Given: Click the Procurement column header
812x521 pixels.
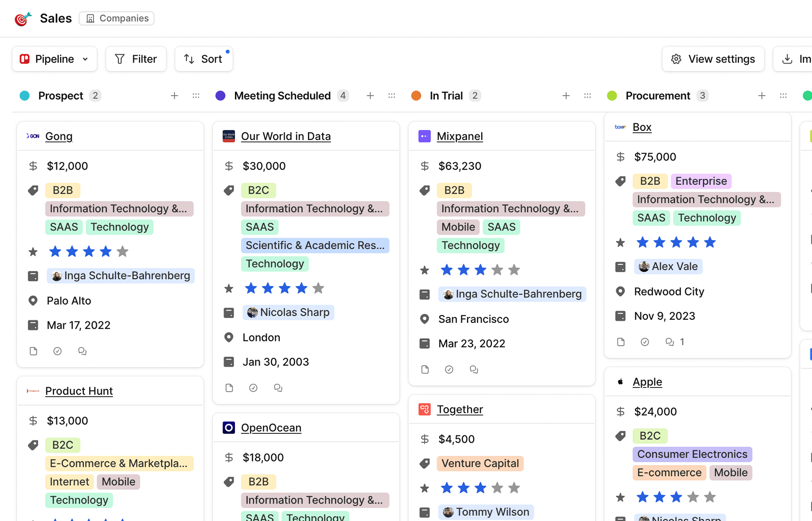Looking at the screenshot, I should point(658,95).
